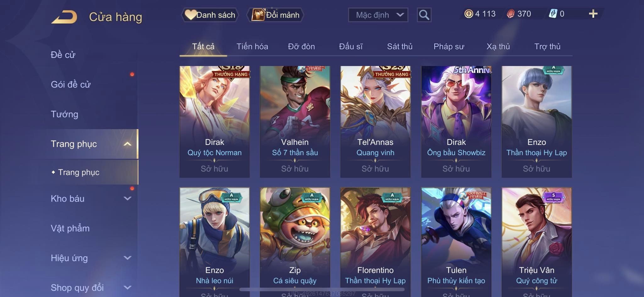Expand the Hiệu ứng sidebar section

127,258
